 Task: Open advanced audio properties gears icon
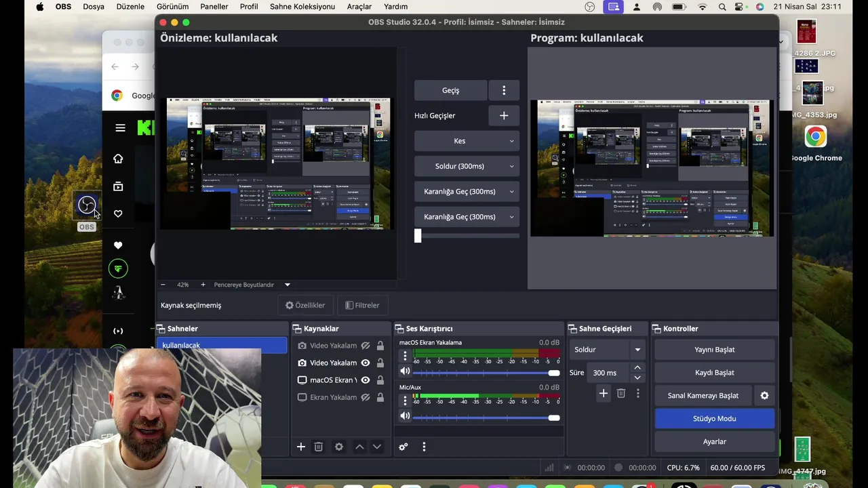pos(403,447)
